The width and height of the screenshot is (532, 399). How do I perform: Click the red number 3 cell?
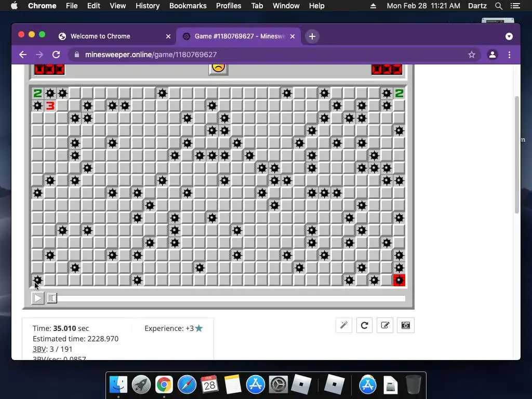pyautogui.click(x=50, y=106)
